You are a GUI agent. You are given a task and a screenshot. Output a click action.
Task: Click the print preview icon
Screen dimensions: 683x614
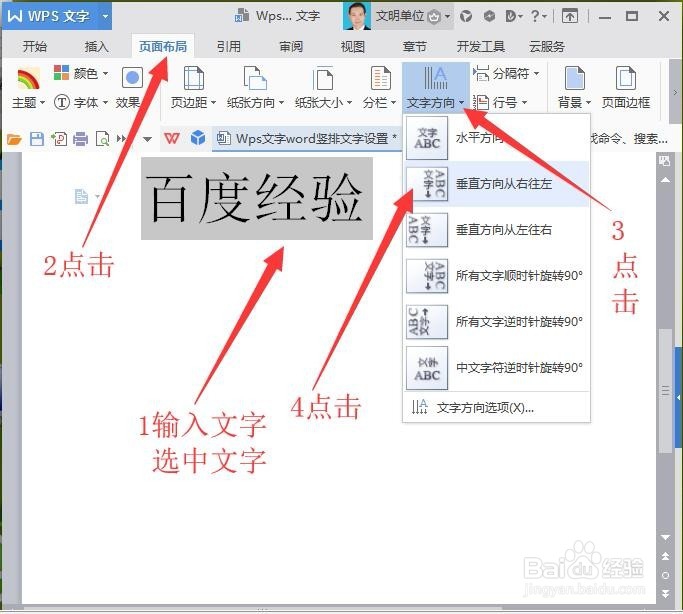(x=102, y=139)
